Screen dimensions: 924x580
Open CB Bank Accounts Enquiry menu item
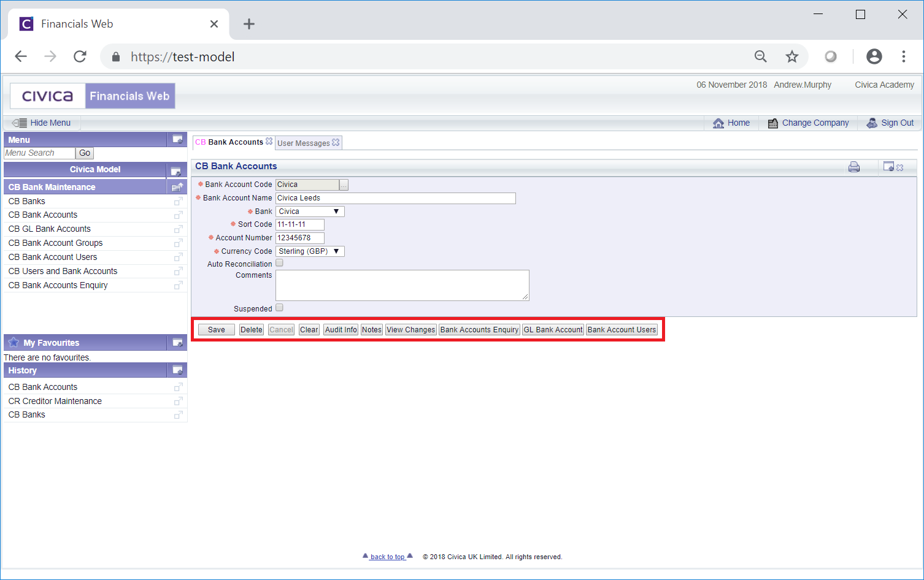tap(58, 285)
